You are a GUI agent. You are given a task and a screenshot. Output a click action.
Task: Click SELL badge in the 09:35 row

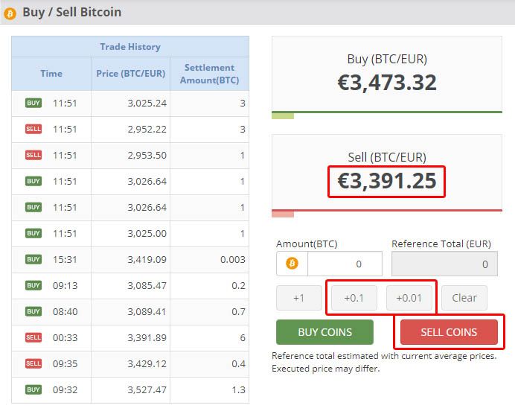coord(33,363)
